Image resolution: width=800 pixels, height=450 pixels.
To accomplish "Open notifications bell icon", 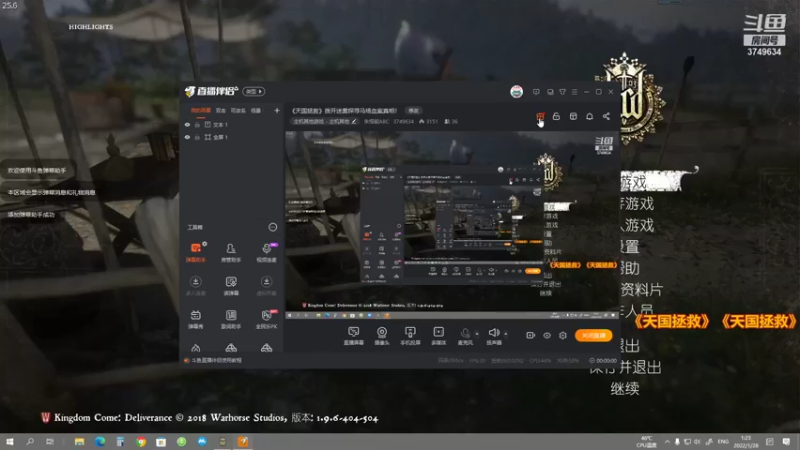I will [589, 116].
